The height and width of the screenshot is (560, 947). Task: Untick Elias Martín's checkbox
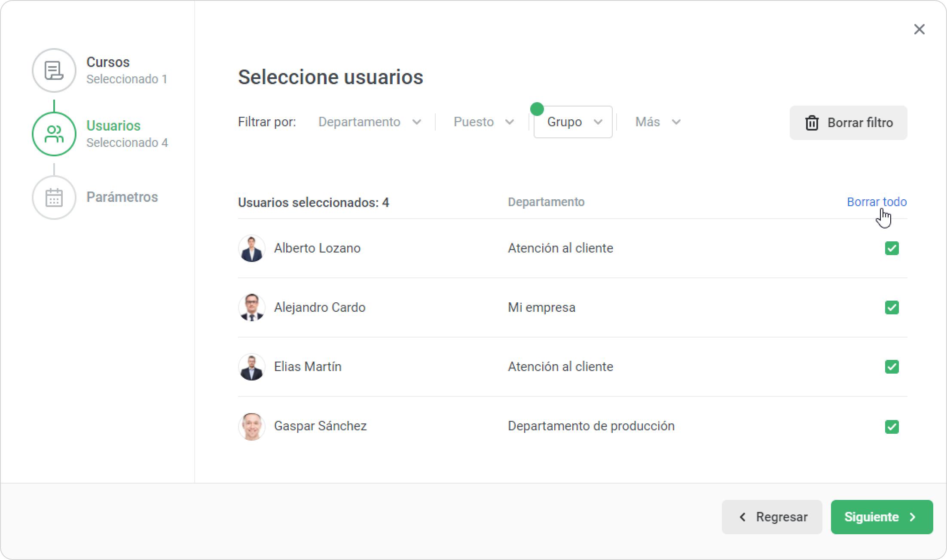[x=892, y=367]
